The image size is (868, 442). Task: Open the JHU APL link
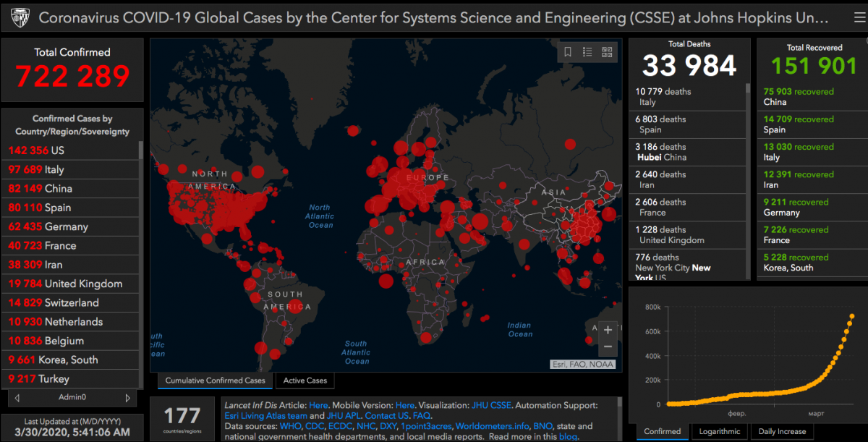point(342,416)
